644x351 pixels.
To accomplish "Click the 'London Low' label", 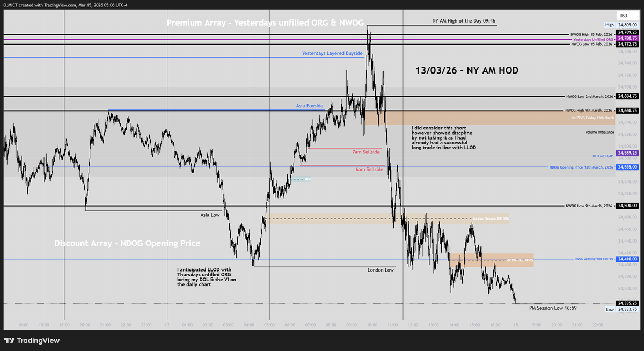I will (380, 270).
